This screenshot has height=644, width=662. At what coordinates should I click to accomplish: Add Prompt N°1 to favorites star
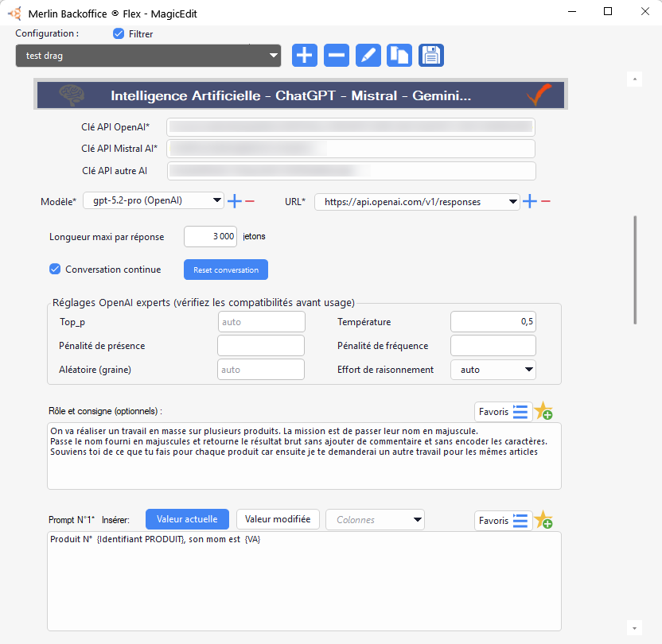pos(543,520)
